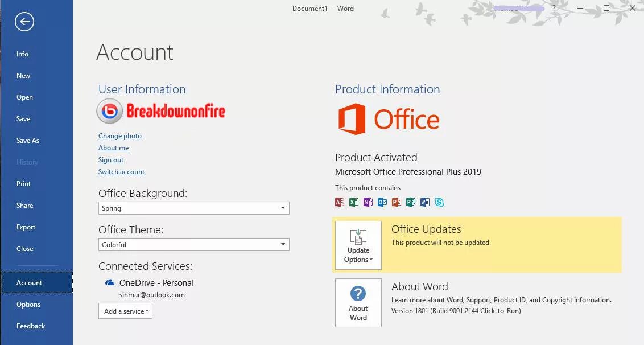
Task: Click the user profile photo
Action: (110, 111)
